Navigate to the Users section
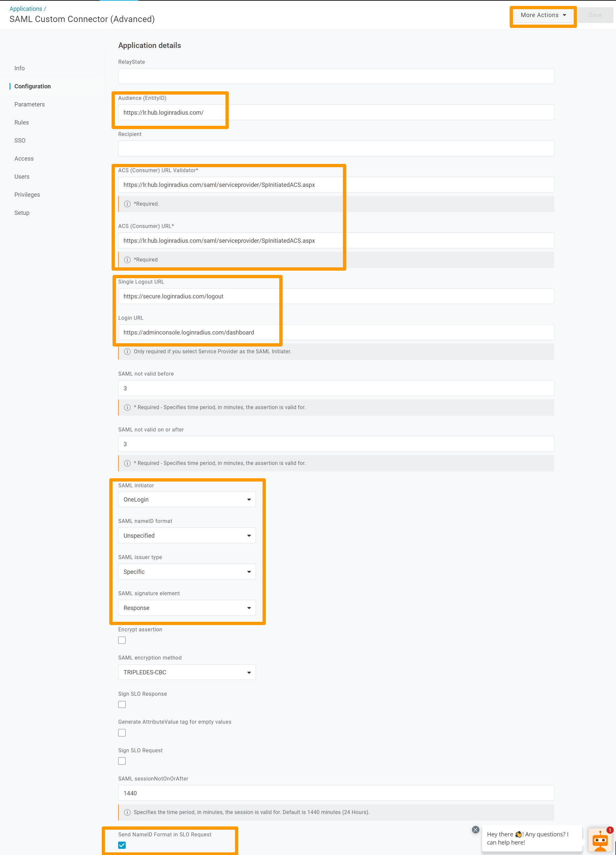This screenshot has height=855, width=616. click(x=21, y=176)
